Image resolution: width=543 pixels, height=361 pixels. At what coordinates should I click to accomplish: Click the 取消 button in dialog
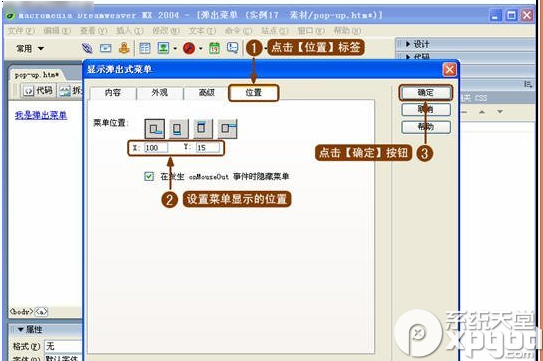pyautogui.click(x=426, y=109)
